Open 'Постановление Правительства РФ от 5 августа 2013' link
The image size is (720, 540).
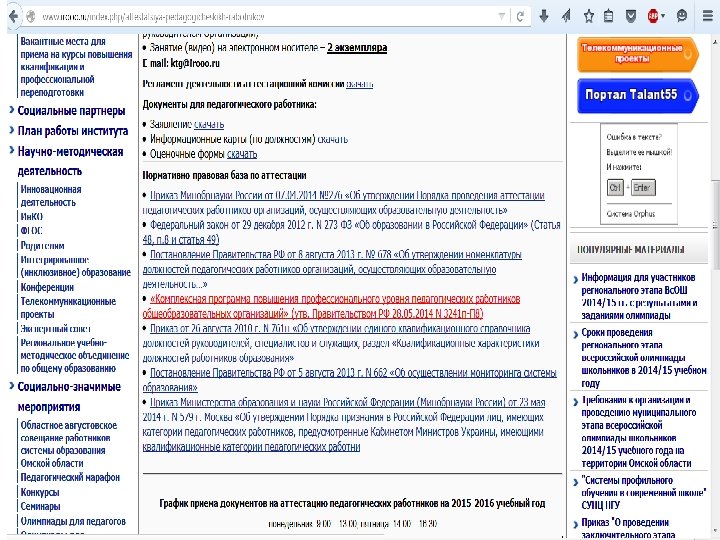coord(349,380)
